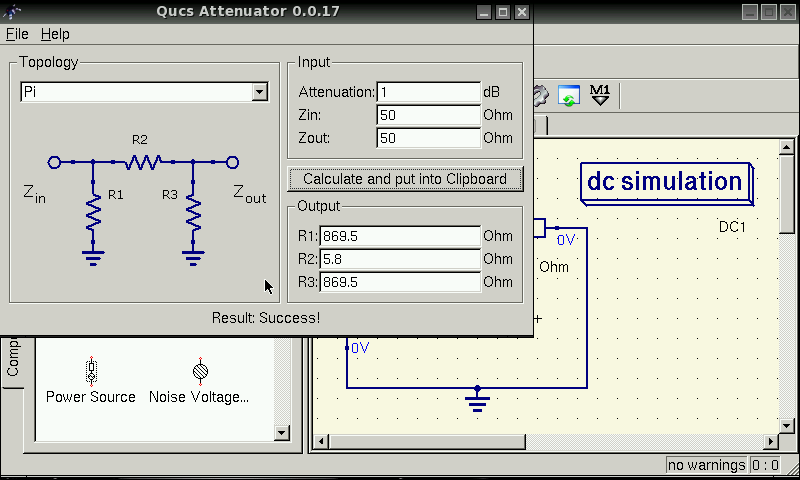Click the M1 set marker icon
Viewport: 800px width, 480px height.
(x=599, y=95)
